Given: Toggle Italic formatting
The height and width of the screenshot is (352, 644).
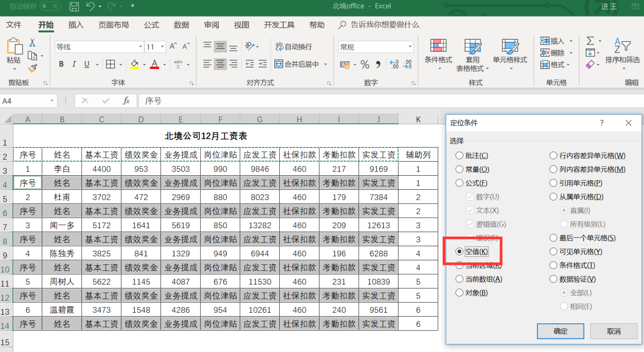Looking at the screenshot, I should click(x=74, y=64).
